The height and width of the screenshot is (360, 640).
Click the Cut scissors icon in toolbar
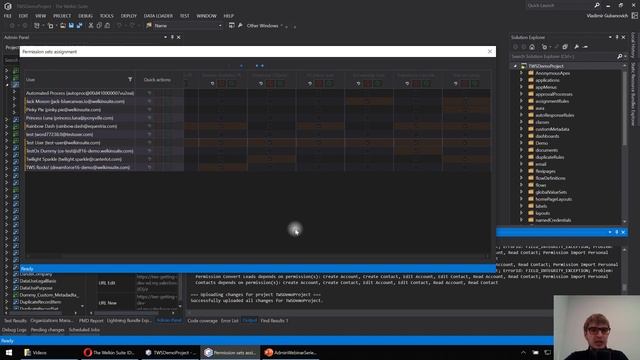pos(91,25)
